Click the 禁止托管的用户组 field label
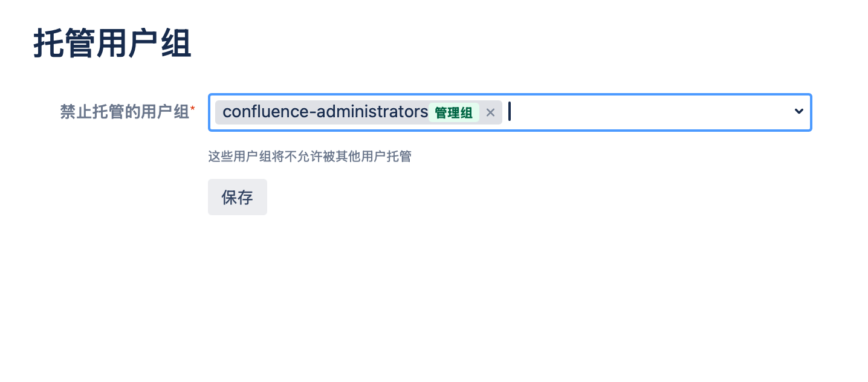Image resolution: width=868 pixels, height=382 pixels. tap(125, 112)
